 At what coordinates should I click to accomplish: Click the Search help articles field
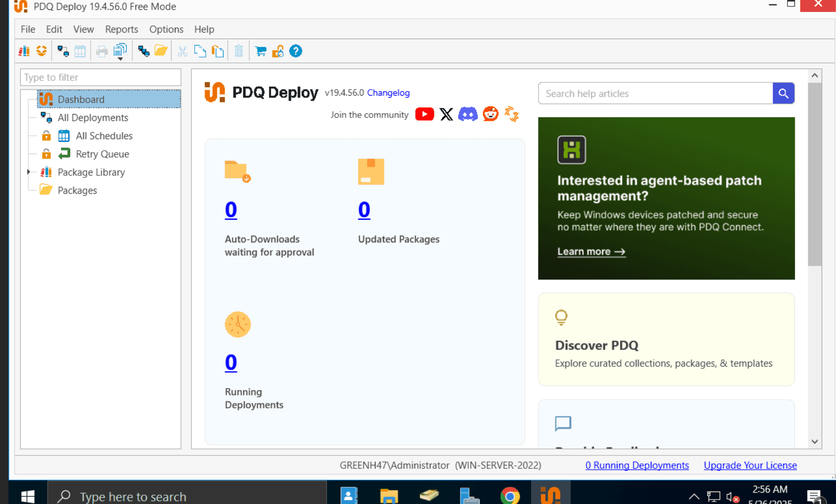655,93
